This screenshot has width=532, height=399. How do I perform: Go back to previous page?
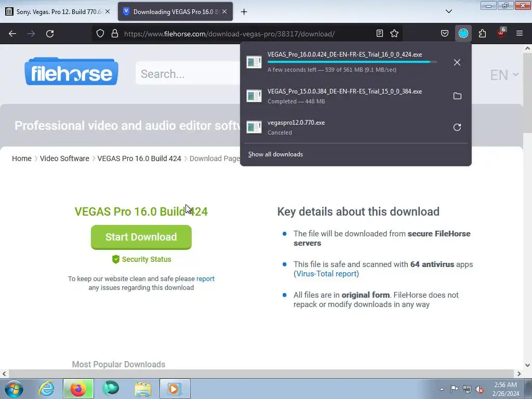click(x=12, y=34)
